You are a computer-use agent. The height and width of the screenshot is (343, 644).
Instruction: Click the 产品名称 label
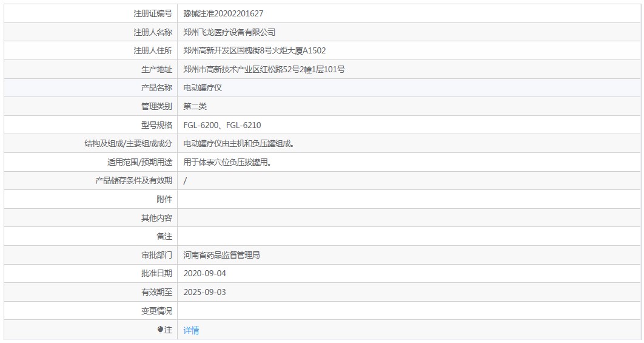[x=156, y=87]
